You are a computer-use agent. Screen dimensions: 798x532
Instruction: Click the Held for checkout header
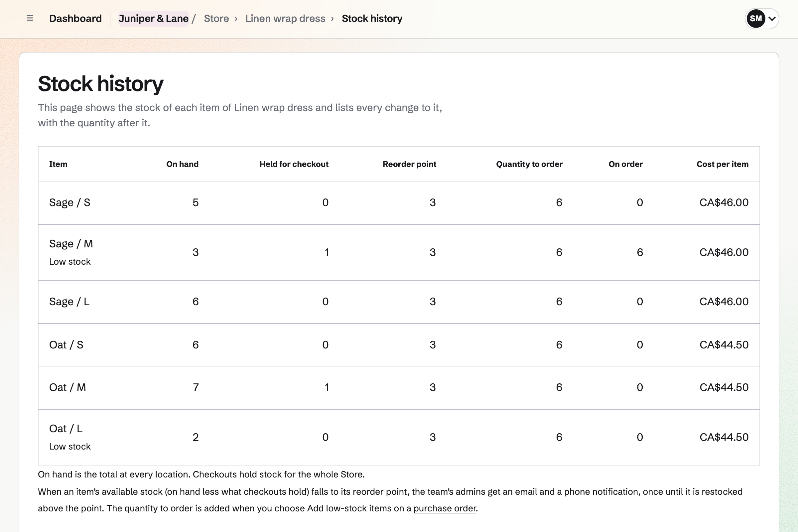coord(294,164)
